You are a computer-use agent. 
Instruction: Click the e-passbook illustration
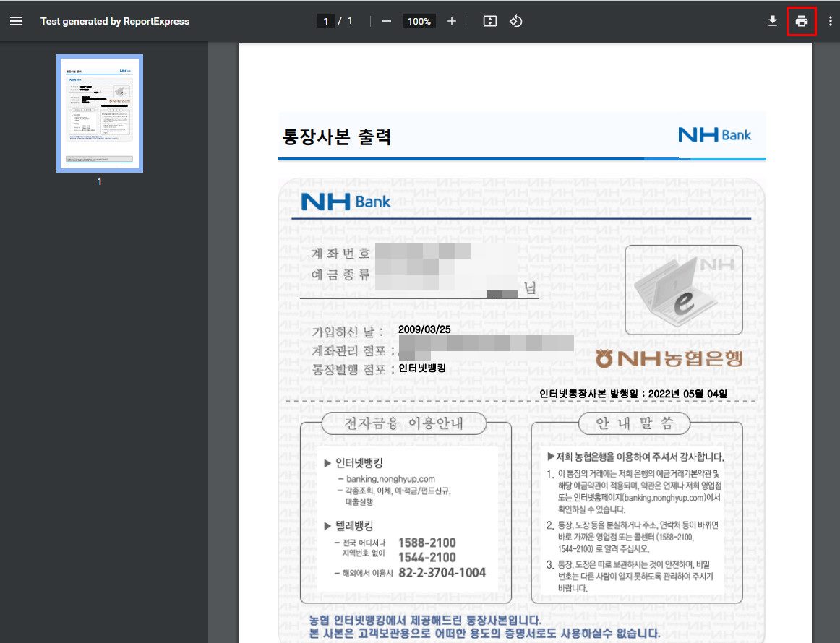point(684,290)
